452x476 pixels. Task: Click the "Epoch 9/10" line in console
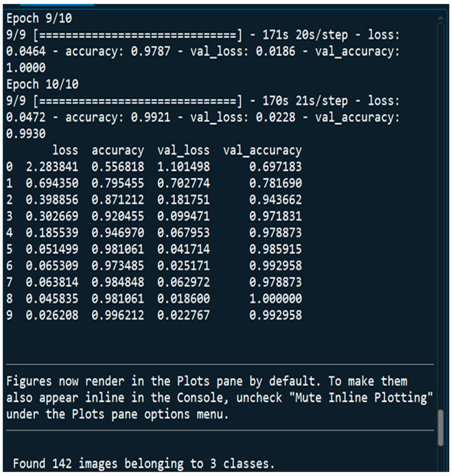39,18
